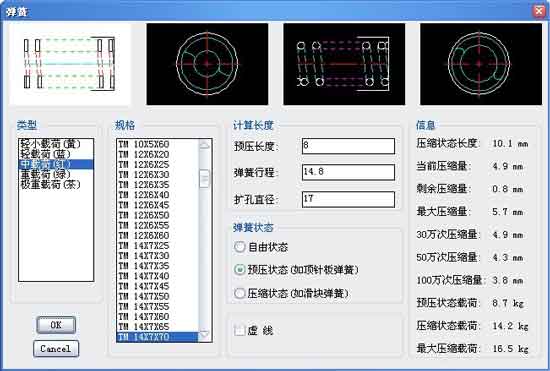Screen dimensions: 550x371
Task: Select spec TM 12X6X20
Action: [157, 154]
